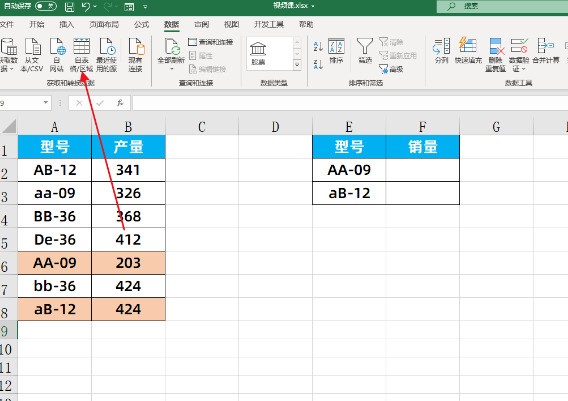568x401 pixels.
Task: Select cell F2 under the sales header
Action: (422, 170)
